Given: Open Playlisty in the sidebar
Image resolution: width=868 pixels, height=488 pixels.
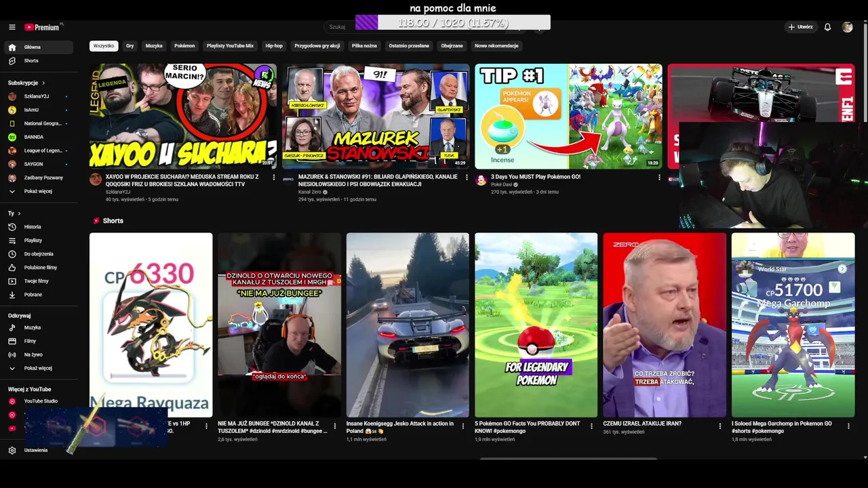Looking at the screenshot, I should [x=38, y=241].
